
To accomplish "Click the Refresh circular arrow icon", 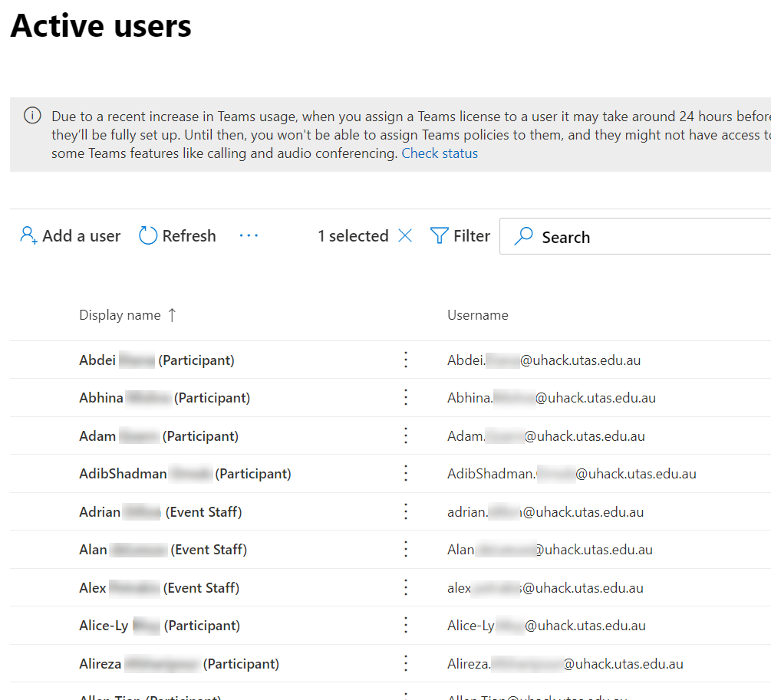I will click(147, 235).
